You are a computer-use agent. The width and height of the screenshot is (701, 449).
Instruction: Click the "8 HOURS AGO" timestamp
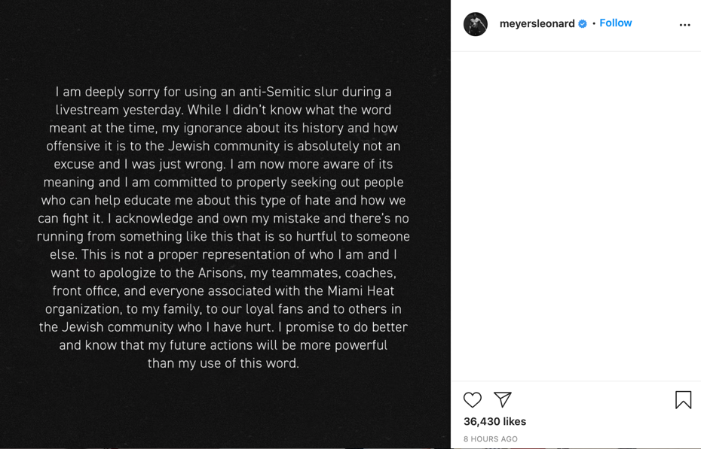pos(490,439)
